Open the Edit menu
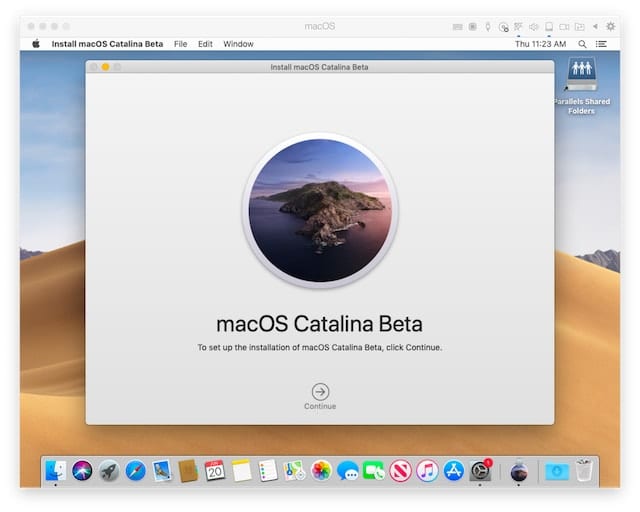Image resolution: width=640 pixels, height=512 pixels. 205,44
